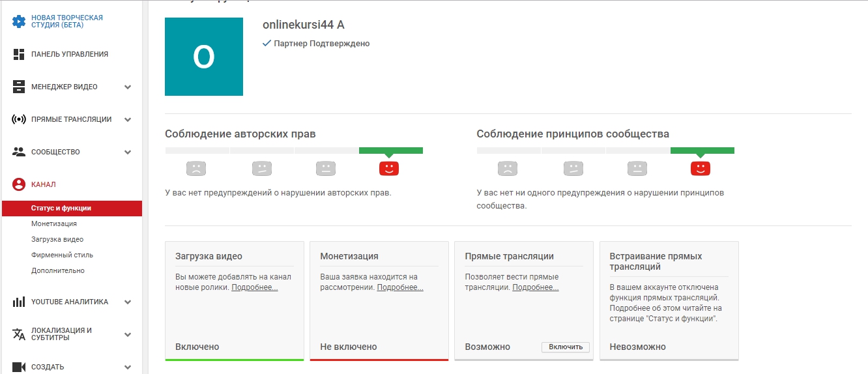Screen dimensions: 868x374
Task: Click the Соблюдение принципов сообщества heading
Action: tap(573, 134)
